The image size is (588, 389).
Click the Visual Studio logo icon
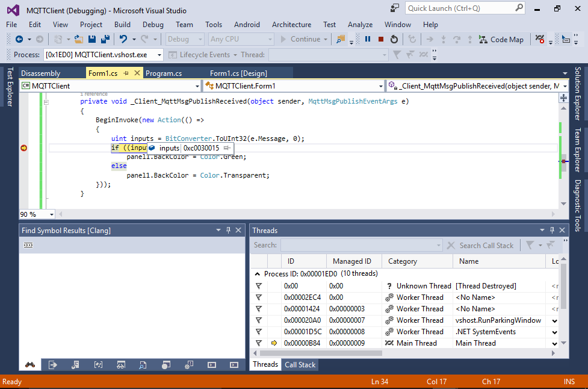point(13,10)
